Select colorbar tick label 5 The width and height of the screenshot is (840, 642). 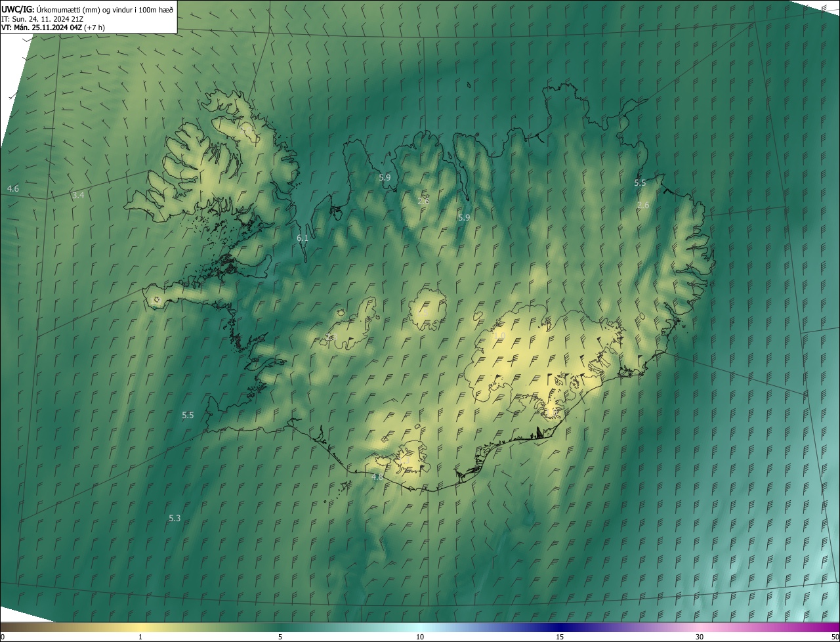(x=280, y=637)
